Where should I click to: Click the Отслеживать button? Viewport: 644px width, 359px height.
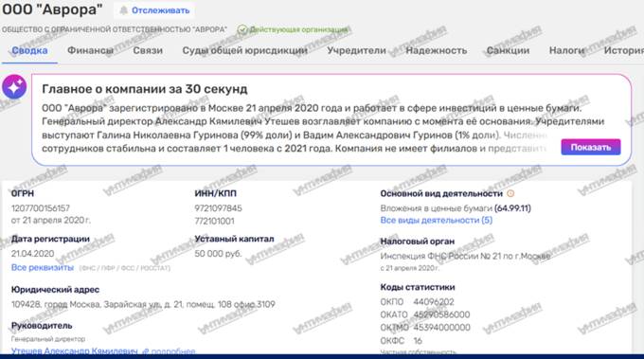click(154, 10)
